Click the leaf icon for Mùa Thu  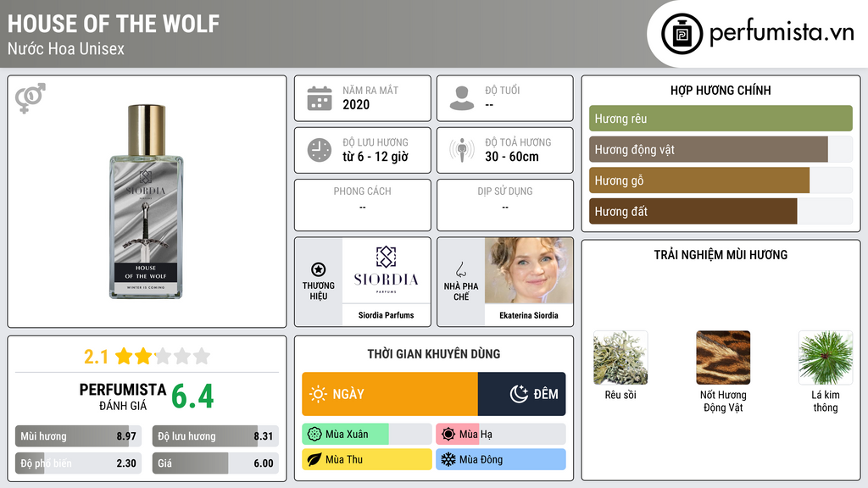[x=314, y=460]
